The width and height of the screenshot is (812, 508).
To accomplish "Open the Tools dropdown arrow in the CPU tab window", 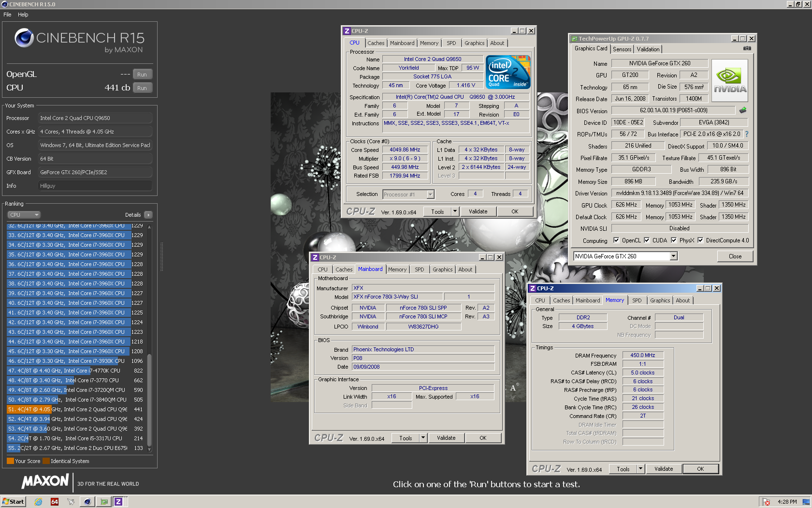I will pos(454,211).
